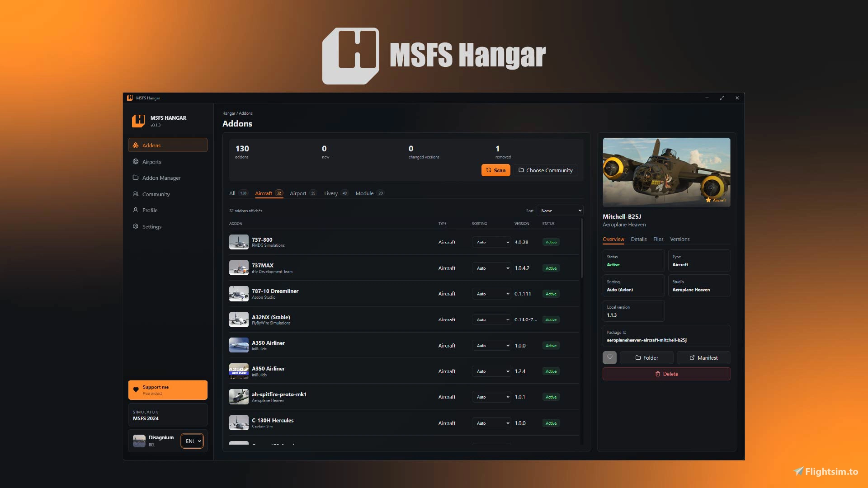868x488 pixels.
Task: Click the addon list vertical scrollbar
Action: click(x=582, y=249)
